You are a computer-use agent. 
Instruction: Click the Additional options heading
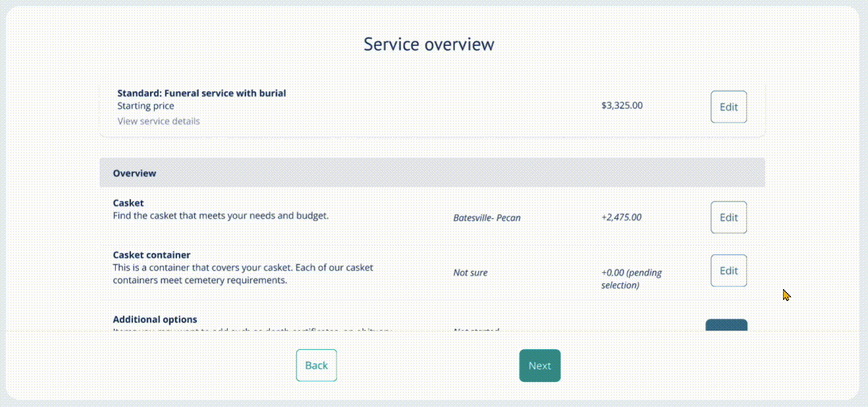(155, 319)
